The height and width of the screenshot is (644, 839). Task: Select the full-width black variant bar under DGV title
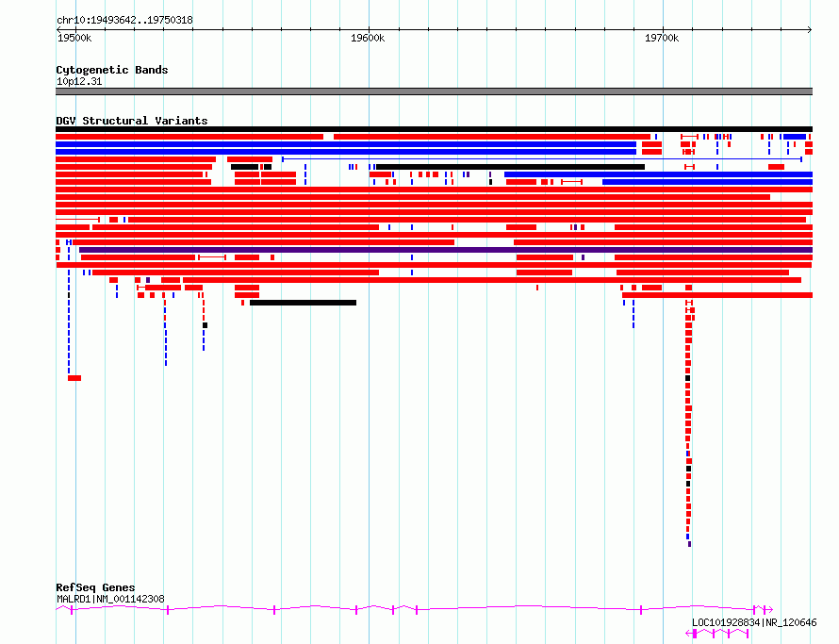coord(434,129)
